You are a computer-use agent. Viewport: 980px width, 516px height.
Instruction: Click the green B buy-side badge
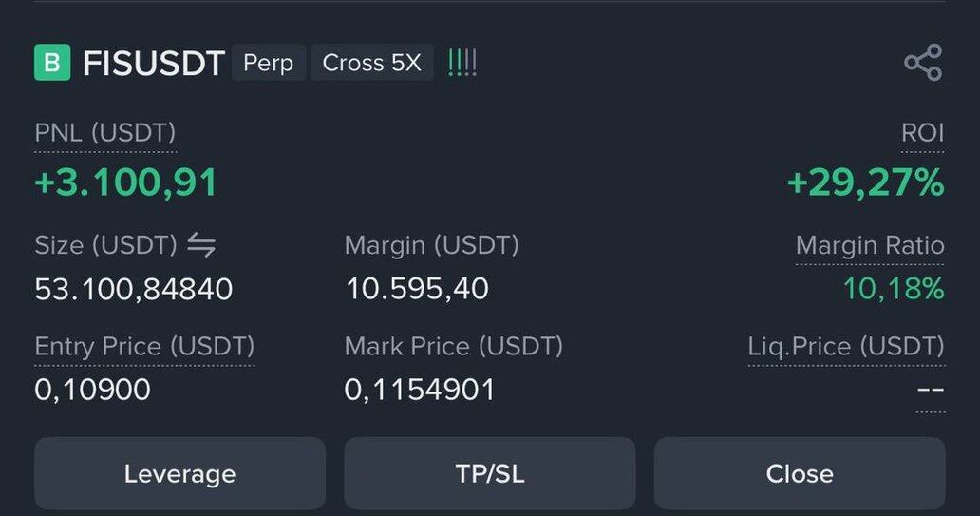coord(52,63)
